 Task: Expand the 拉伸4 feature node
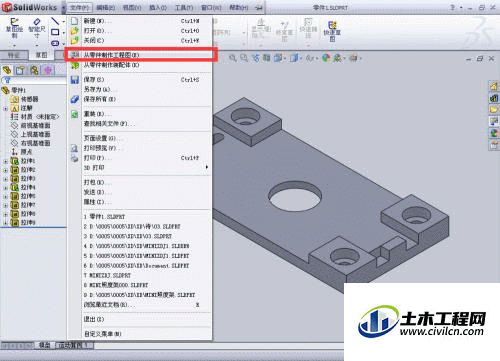pyautogui.click(x=5, y=188)
